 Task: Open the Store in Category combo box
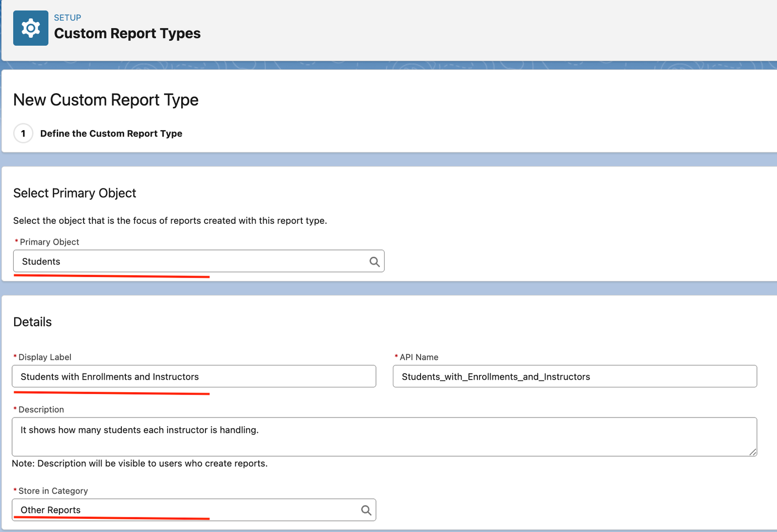tap(185, 510)
